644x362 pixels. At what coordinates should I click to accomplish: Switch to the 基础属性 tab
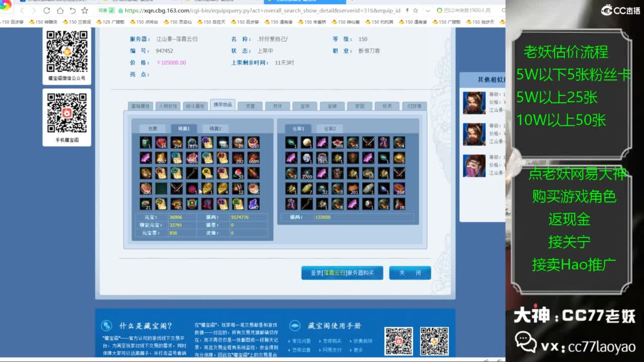[x=140, y=106]
